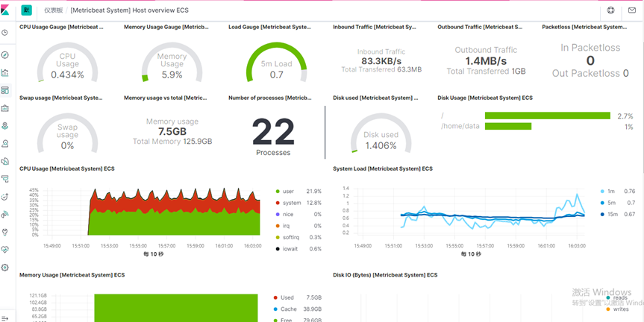Click the green memory usage chart area
This screenshot has height=322, width=644.
coord(176,308)
